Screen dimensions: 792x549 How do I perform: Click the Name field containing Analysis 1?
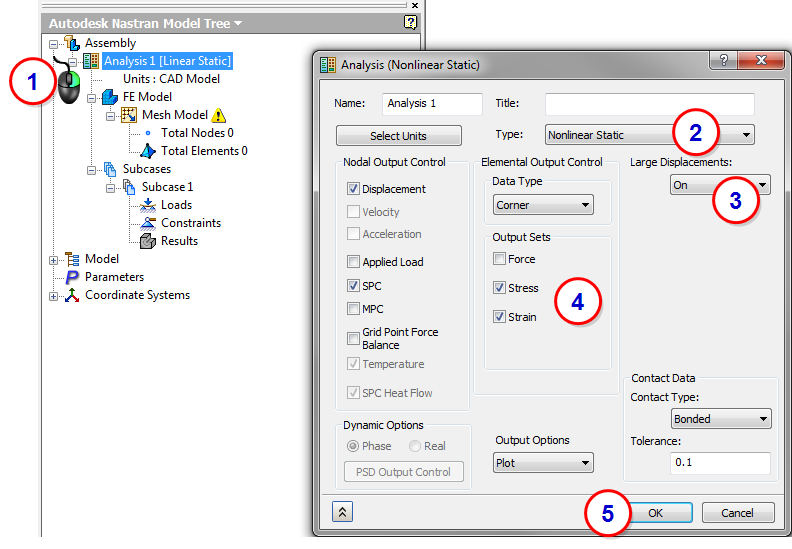tap(432, 104)
